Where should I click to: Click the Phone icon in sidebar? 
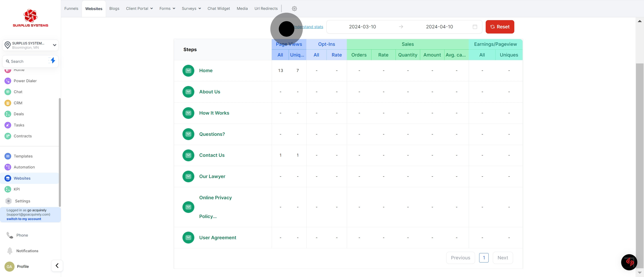(x=10, y=235)
